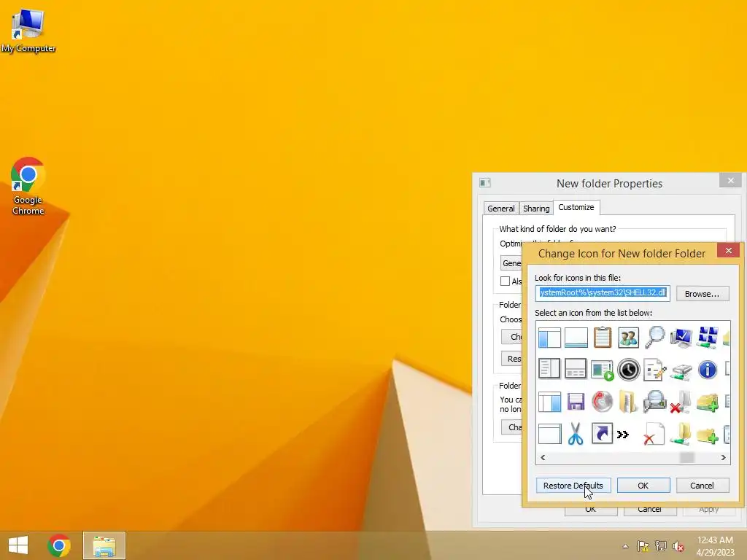Pick the network-shared yellow folder icon
Screen dimensions: 747x560
[x=681, y=434]
